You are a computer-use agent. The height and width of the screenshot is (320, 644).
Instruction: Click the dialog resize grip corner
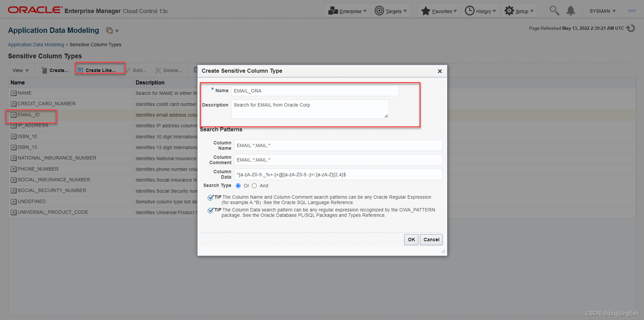[443, 251]
